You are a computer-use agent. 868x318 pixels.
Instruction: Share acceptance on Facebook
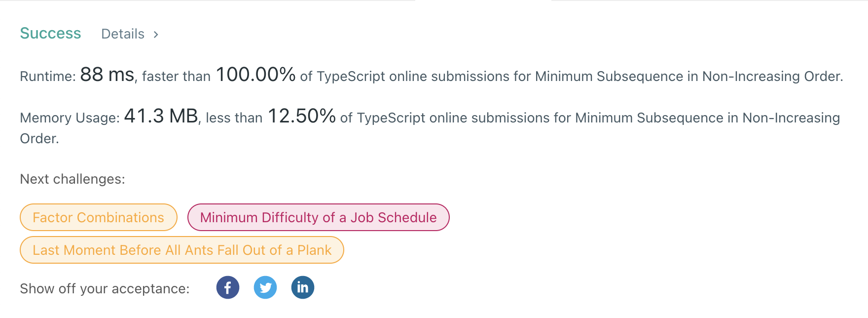tap(227, 287)
